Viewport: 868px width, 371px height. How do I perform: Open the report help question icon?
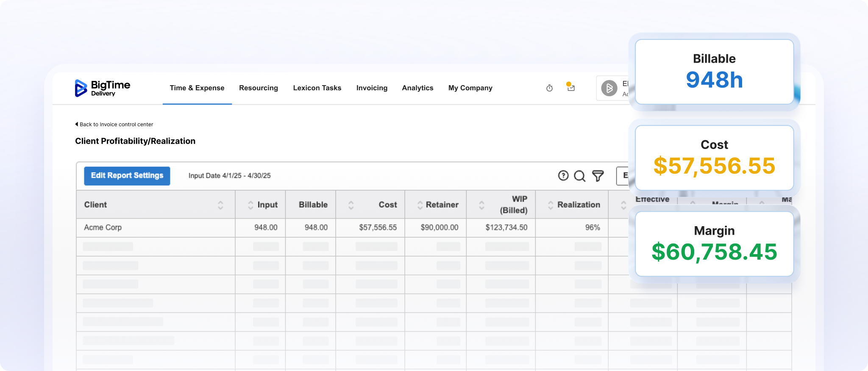tap(563, 176)
